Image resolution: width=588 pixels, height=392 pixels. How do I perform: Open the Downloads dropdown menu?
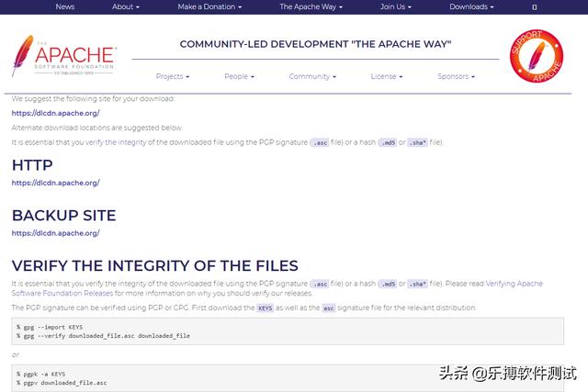click(x=471, y=6)
